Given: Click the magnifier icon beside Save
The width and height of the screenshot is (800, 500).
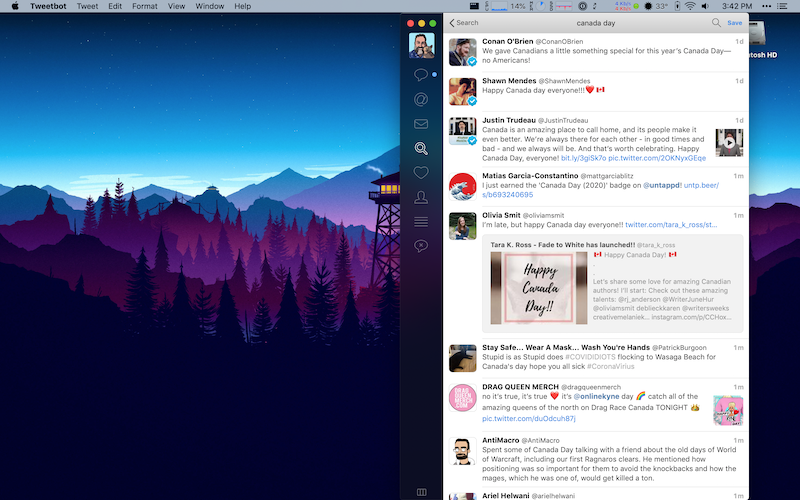Looking at the screenshot, I should [x=716, y=22].
